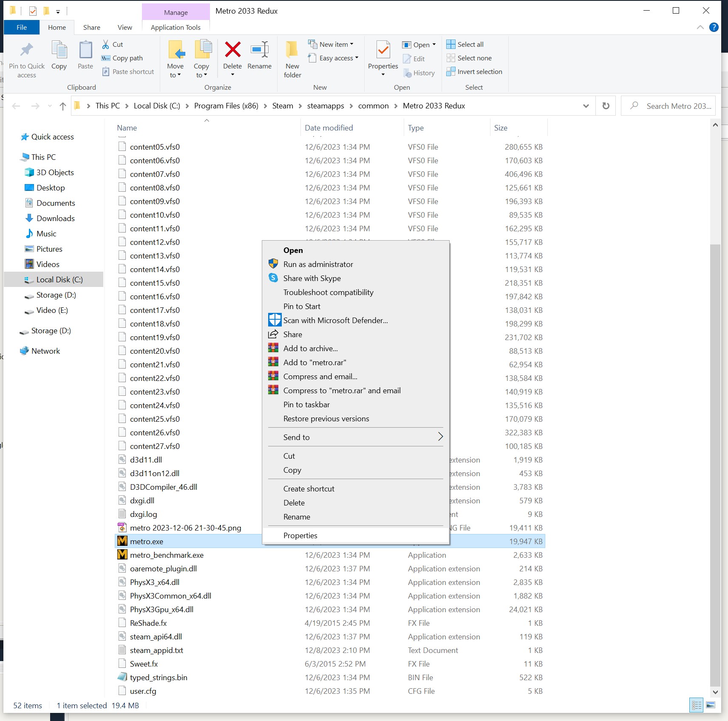
Task: Select Properties from the context menu
Action: tap(355, 535)
